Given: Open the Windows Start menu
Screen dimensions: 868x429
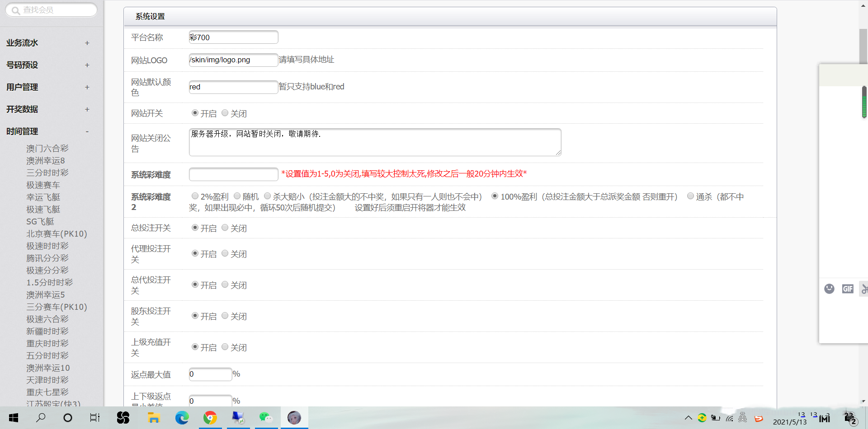Looking at the screenshot, I should (14, 418).
